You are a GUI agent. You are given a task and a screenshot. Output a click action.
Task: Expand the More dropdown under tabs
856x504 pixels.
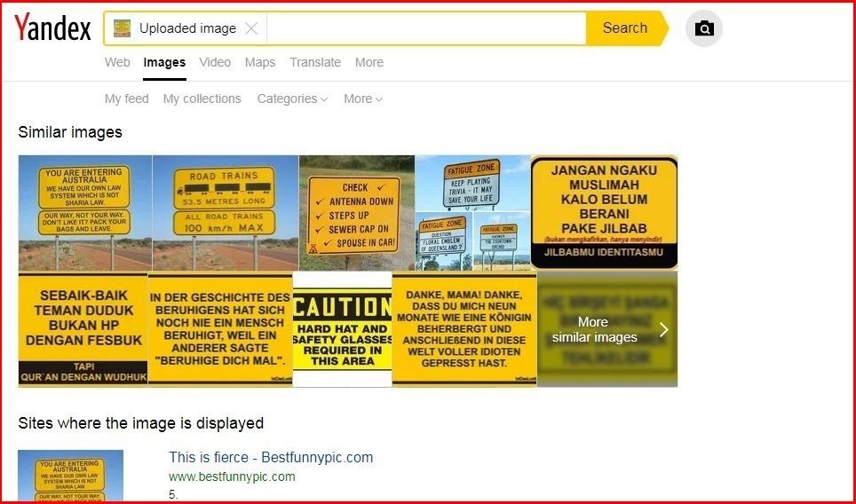click(x=363, y=98)
